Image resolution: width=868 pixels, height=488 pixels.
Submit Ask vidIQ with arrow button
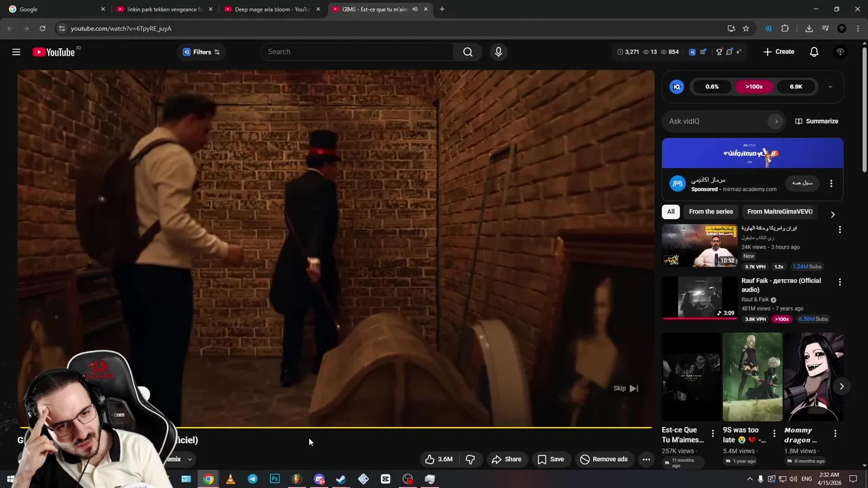(776, 121)
